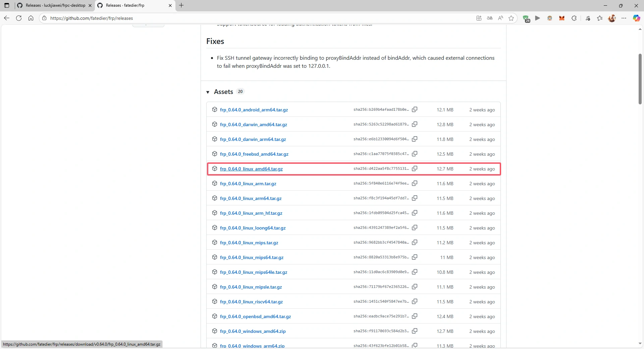Click the translate page icon
The width and height of the screenshot is (644, 349).
coord(490,18)
